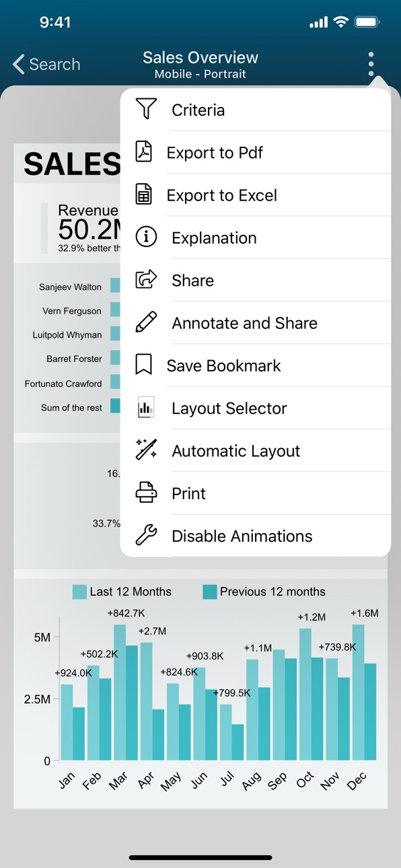Tap the Criteria funnel icon
The width and height of the screenshot is (401, 868).
pos(146,109)
